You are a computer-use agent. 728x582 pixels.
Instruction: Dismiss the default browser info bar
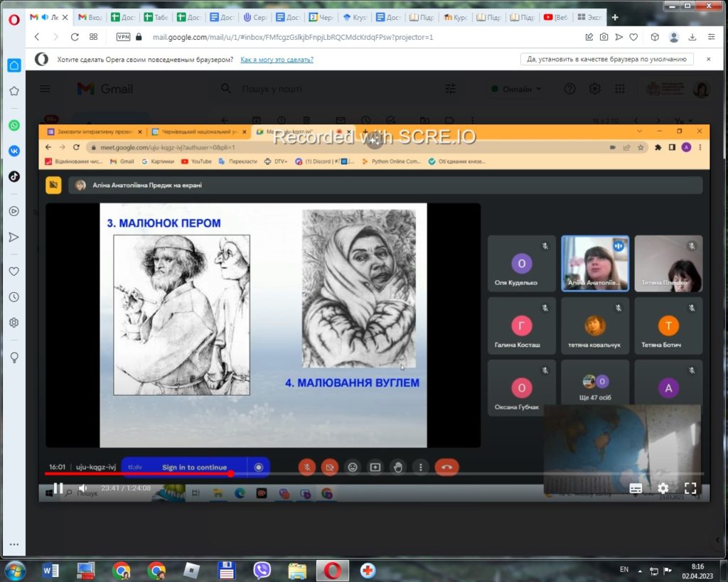709,59
